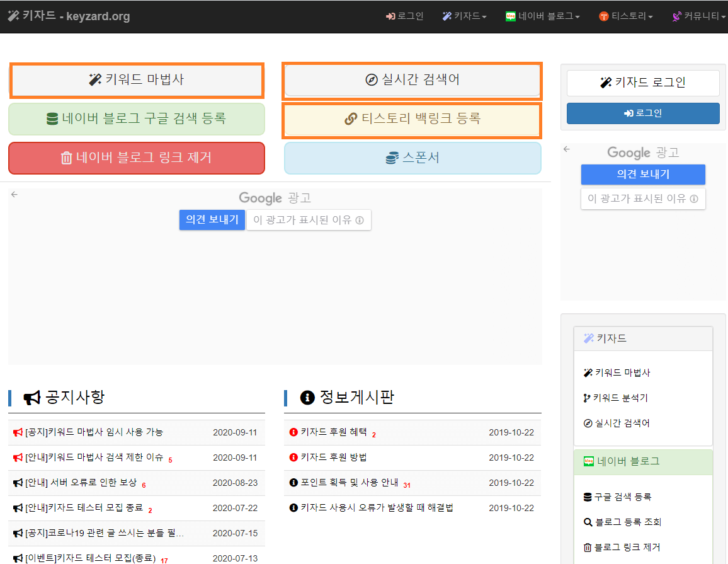
Task: Open the 실시간 검색어 large button
Action: 412,81
